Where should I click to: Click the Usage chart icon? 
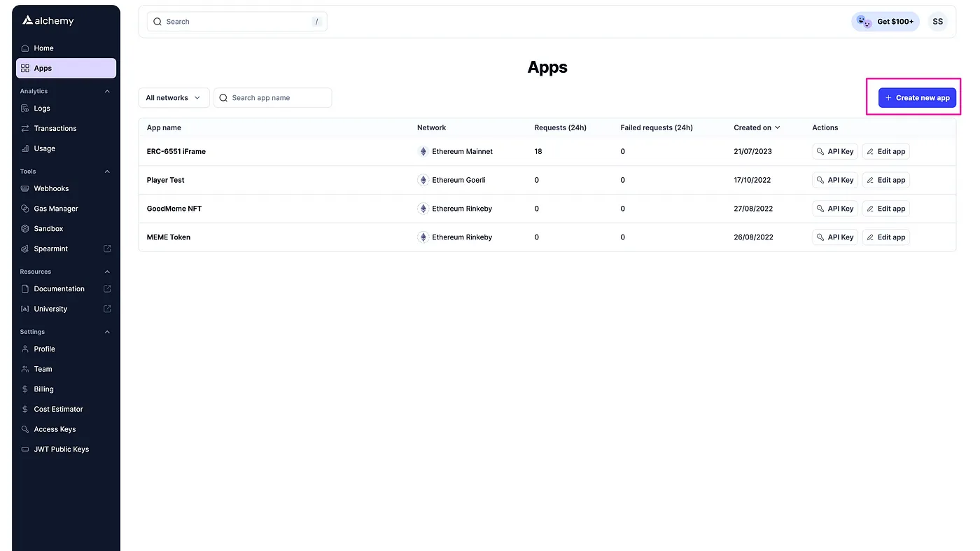tap(25, 148)
